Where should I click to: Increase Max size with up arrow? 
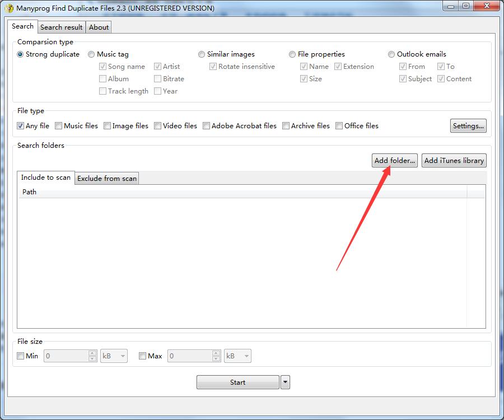coord(216,353)
